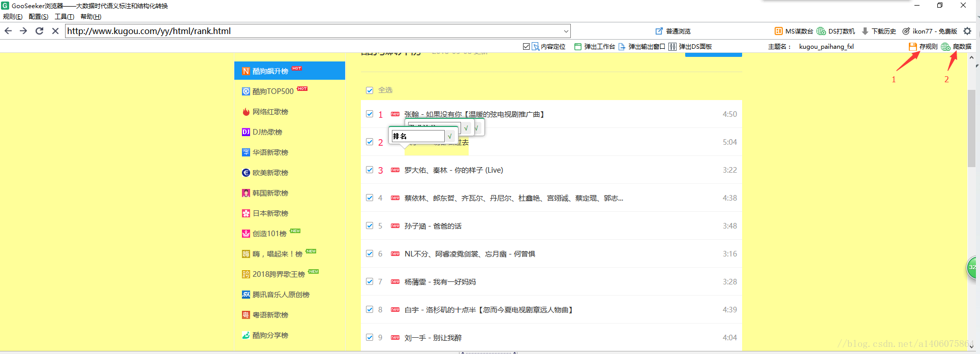This screenshot has height=354, width=980.
Task: Open ikon77 免费版 account
Action: pyautogui.click(x=930, y=31)
